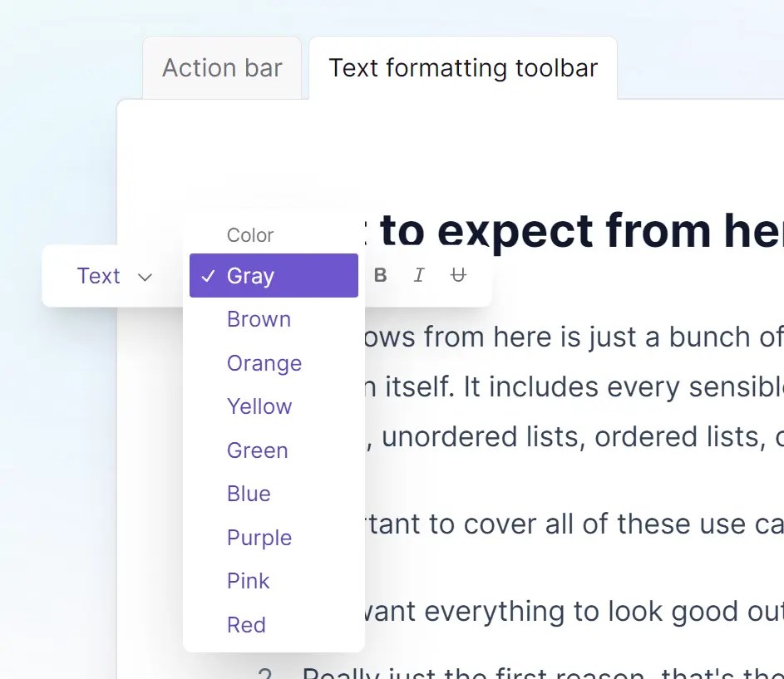Click the Color menu header
The image size is (784, 679).
pyautogui.click(x=249, y=235)
